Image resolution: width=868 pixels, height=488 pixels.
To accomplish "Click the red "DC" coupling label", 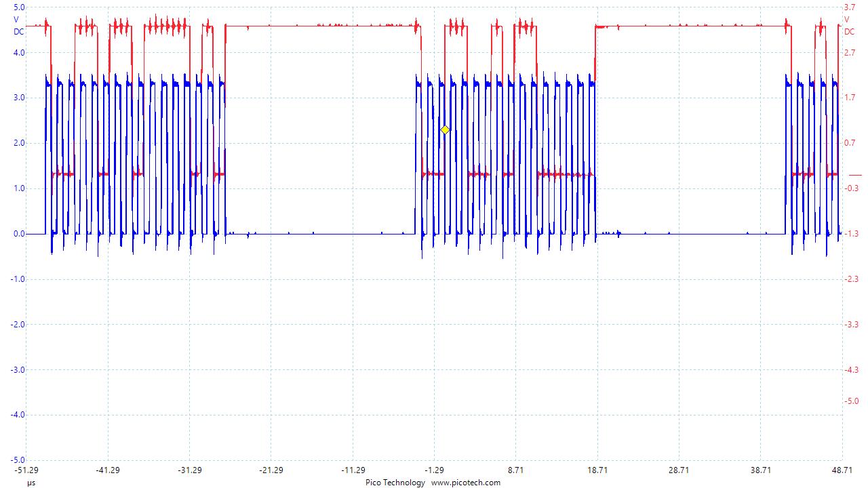I will tap(849, 31).
